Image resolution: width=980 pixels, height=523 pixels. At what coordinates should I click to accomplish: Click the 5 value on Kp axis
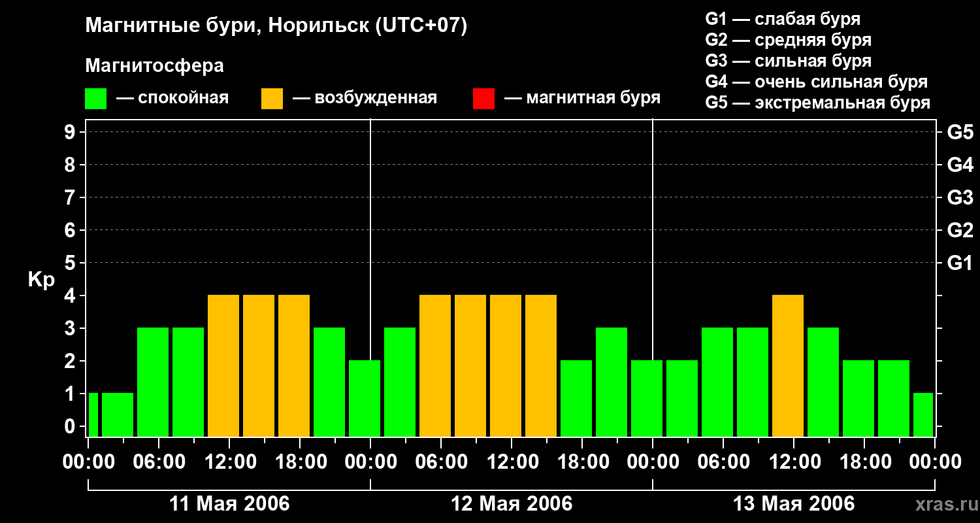point(71,263)
